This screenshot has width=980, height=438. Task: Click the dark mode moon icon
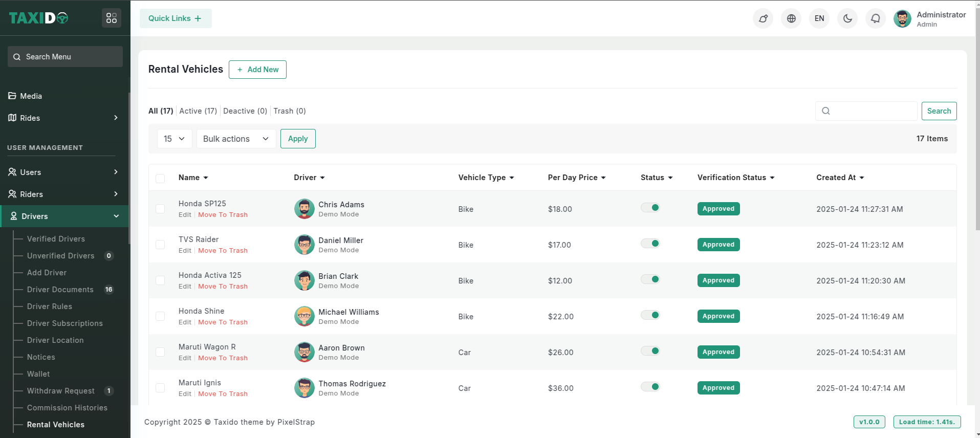(x=847, y=18)
